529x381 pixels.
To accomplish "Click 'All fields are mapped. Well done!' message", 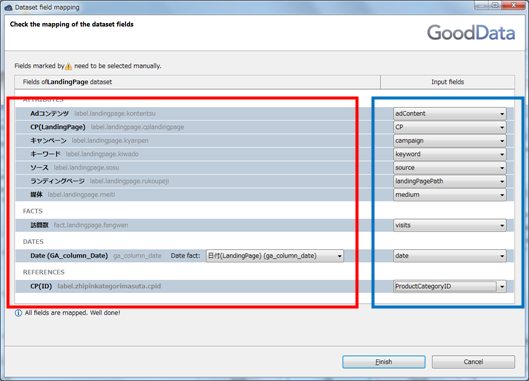I will [x=73, y=313].
